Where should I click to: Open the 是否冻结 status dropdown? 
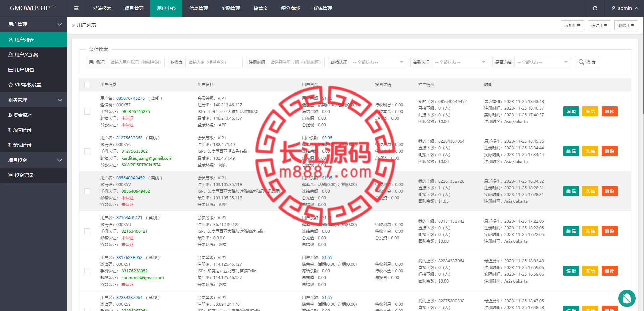[x=542, y=62]
